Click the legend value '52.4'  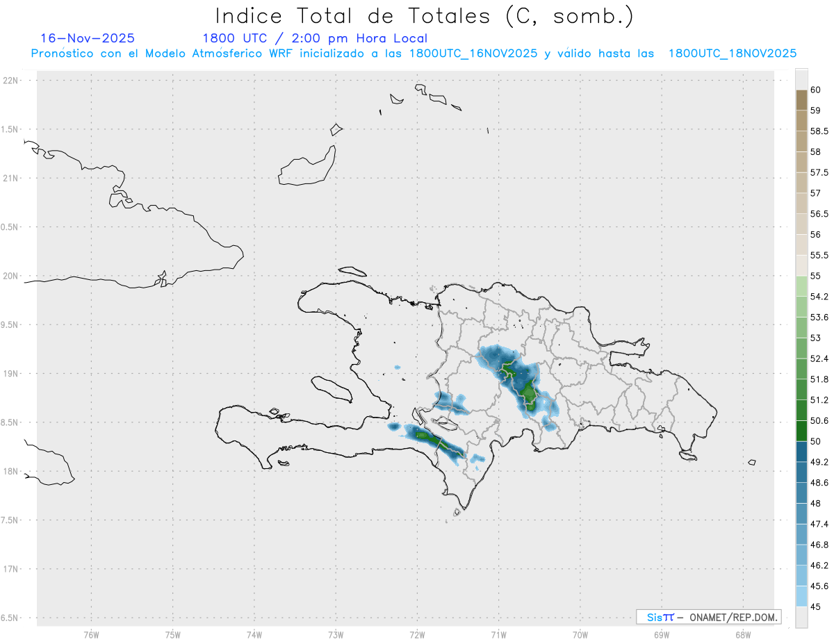(819, 358)
